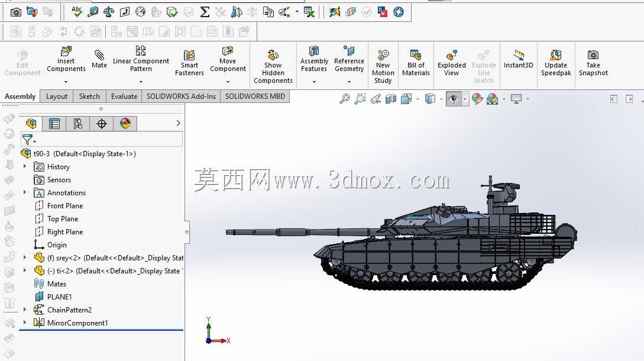Open the SOLIDWORKS Add-Ins tab
The height and width of the screenshot is (361, 644).
point(181,96)
